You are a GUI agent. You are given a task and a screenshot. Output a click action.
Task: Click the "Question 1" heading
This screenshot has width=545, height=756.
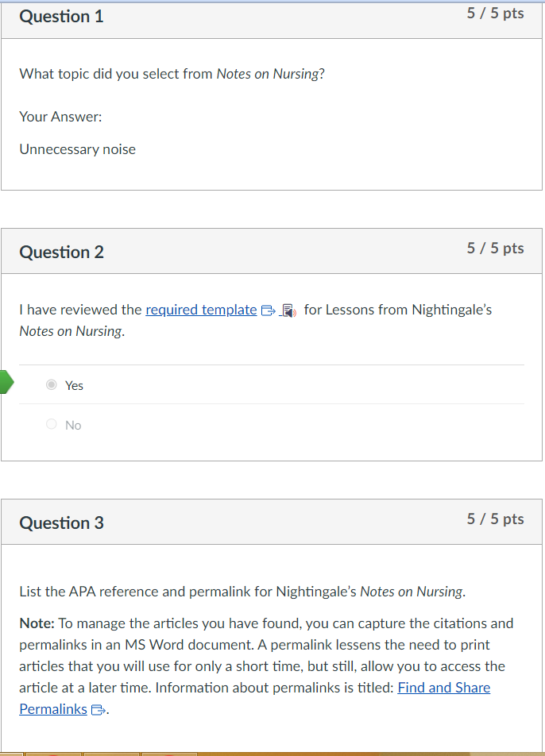pyautogui.click(x=61, y=17)
